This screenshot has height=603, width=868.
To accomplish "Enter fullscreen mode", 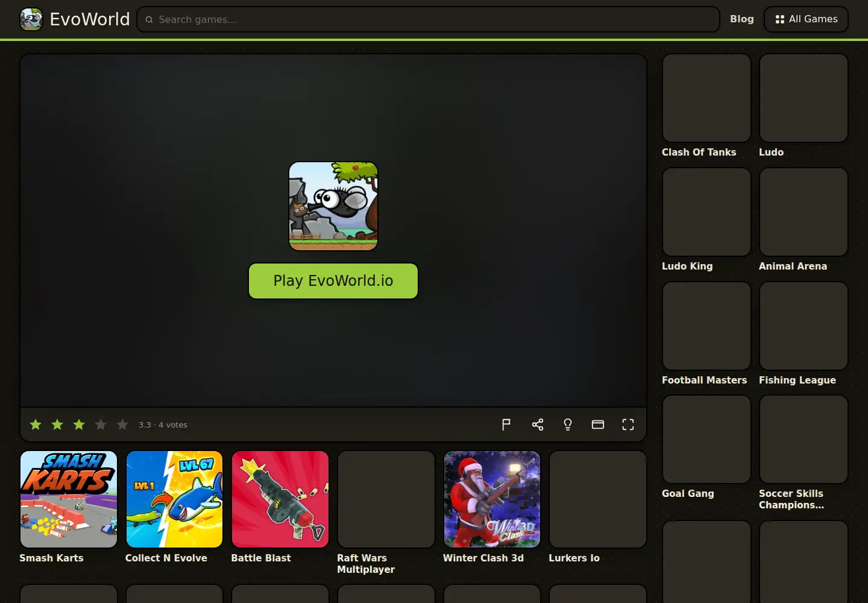I will (x=628, y=425).
